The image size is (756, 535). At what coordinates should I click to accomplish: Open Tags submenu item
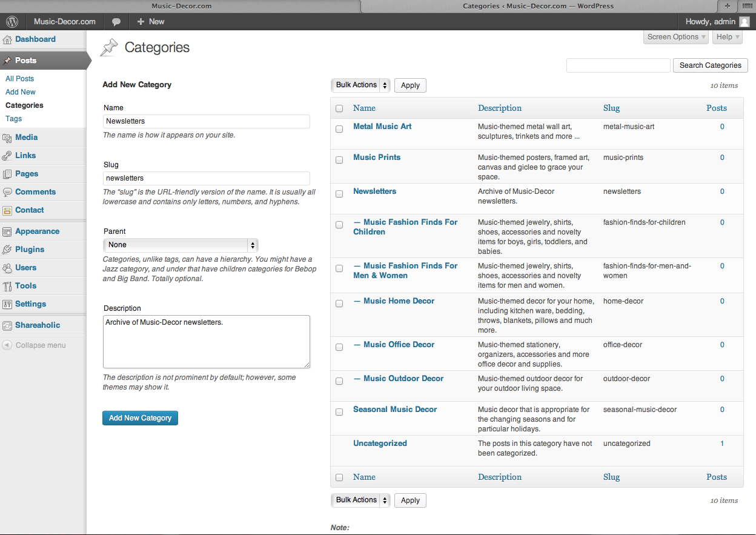(x=14, y=119)
